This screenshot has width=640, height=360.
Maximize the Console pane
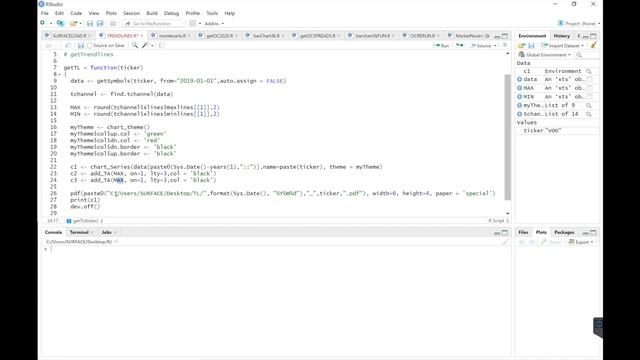coord(505,232)
